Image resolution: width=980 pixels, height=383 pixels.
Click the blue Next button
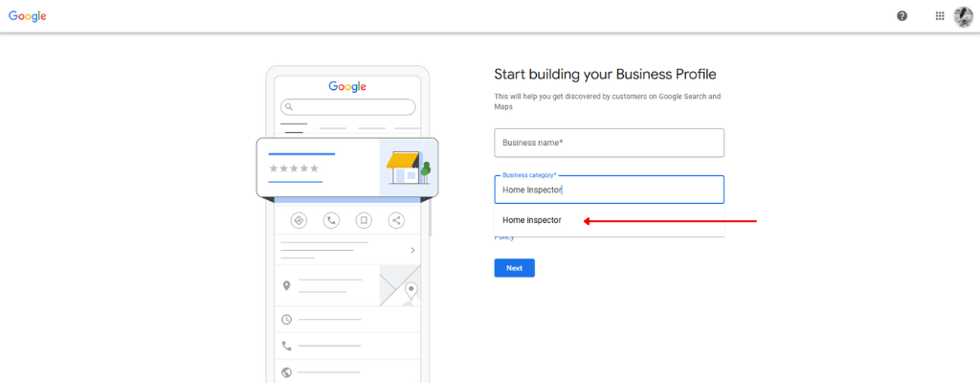(x=514, y=268)
